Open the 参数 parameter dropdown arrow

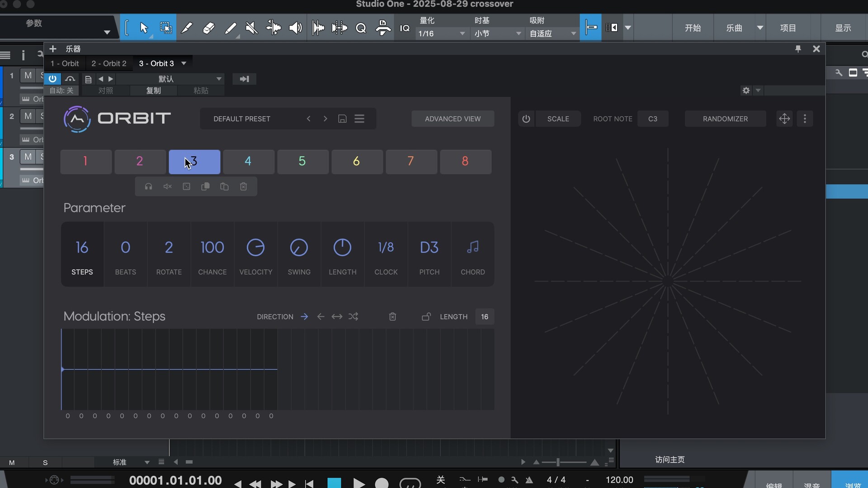point(107,32)
